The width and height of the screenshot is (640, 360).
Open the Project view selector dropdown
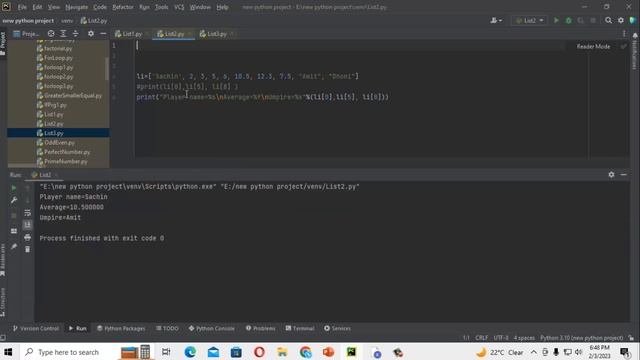pos(26,33)
